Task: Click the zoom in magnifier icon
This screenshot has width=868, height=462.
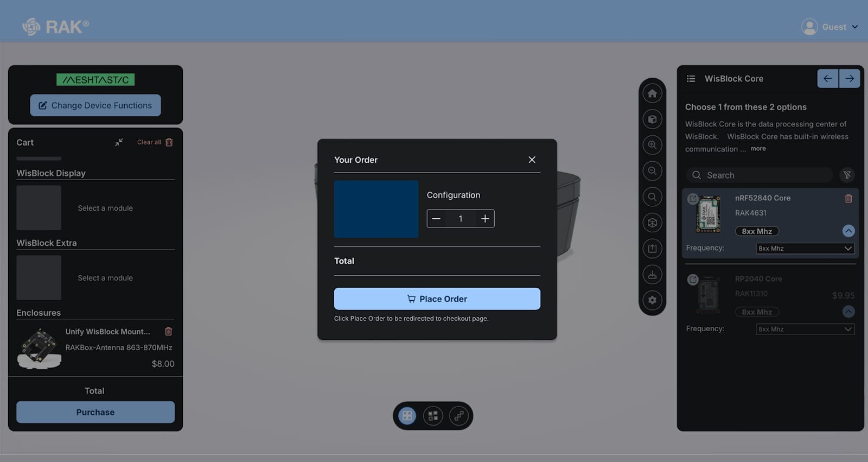Action: coord(652,145)
